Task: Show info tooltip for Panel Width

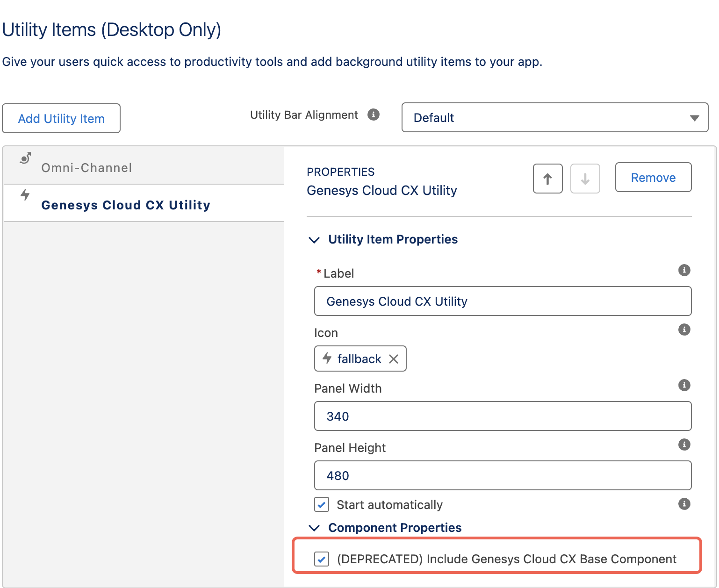Action: coord(684,385)
